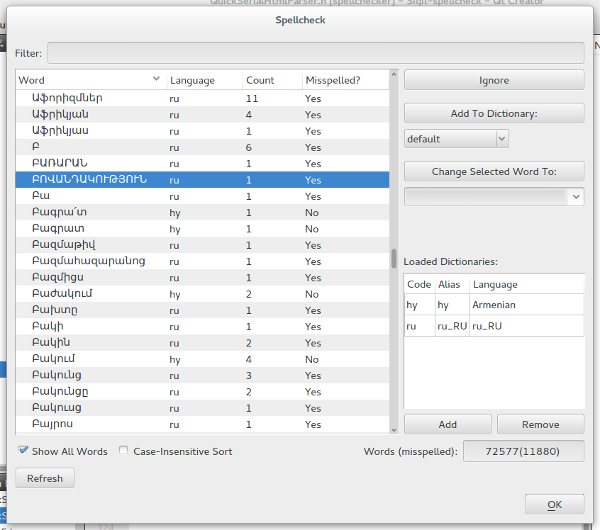Focus the Filter input field

click(316, 53)
